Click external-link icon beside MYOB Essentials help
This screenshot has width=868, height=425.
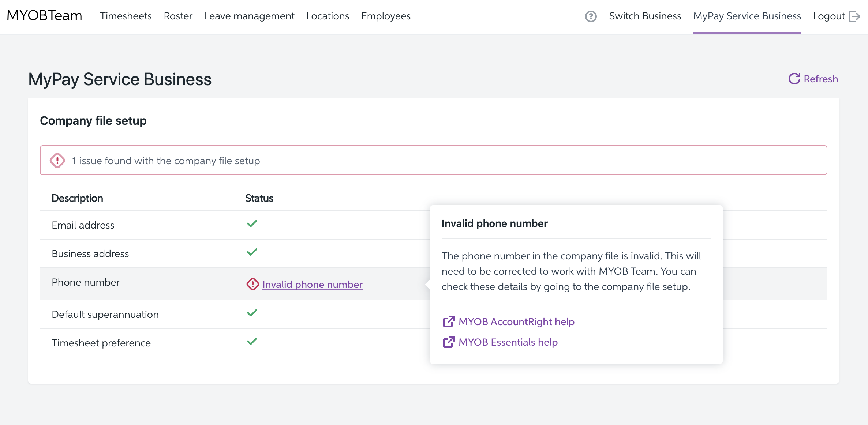coord(449,342)
